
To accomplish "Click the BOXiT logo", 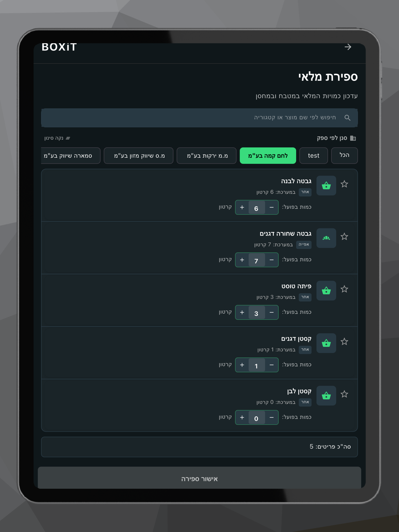I will pyautogui.click(x=59, y=47).
